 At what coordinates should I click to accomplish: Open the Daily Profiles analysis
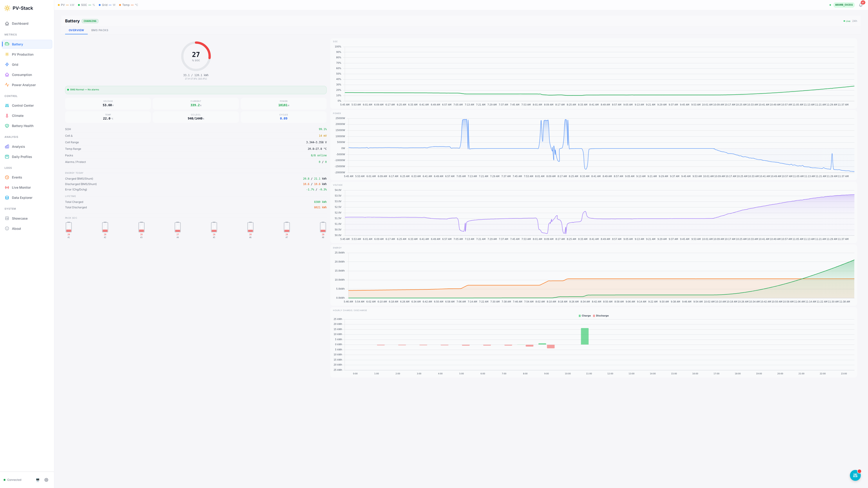tap(21, 156)
